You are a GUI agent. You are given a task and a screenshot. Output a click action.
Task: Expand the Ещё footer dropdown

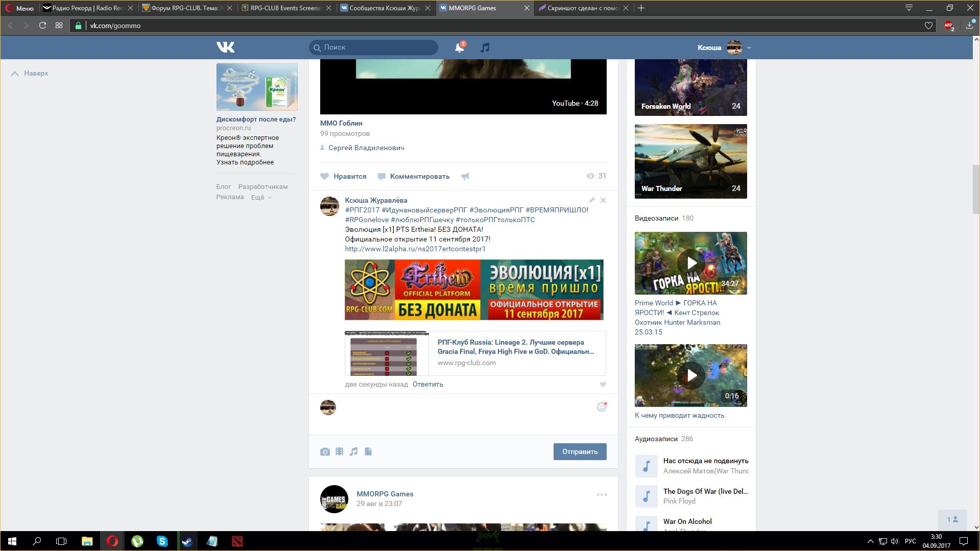pyautogui.click(x=261, y=197)
